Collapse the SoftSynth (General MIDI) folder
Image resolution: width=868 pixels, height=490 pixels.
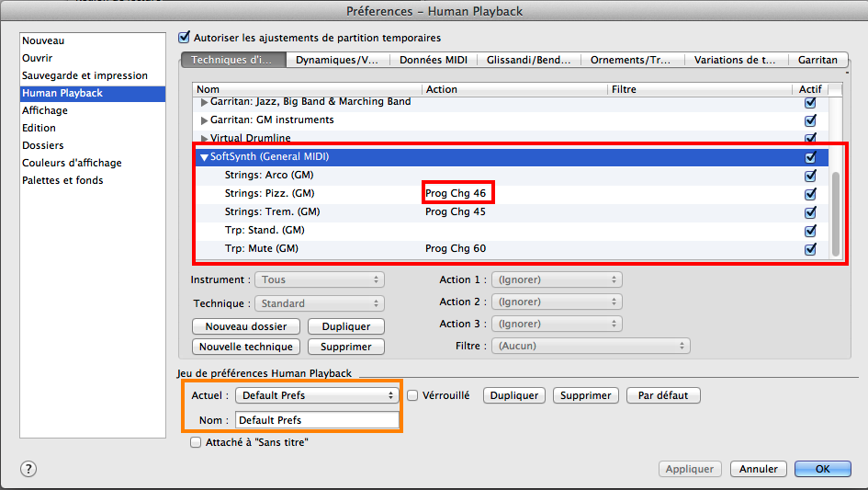[x=204, y=157]
